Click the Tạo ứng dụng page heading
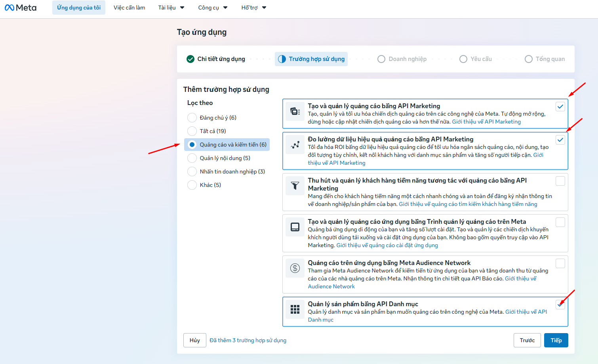Image resolution: width=598 pixels, height=364 pixels. 202,32
